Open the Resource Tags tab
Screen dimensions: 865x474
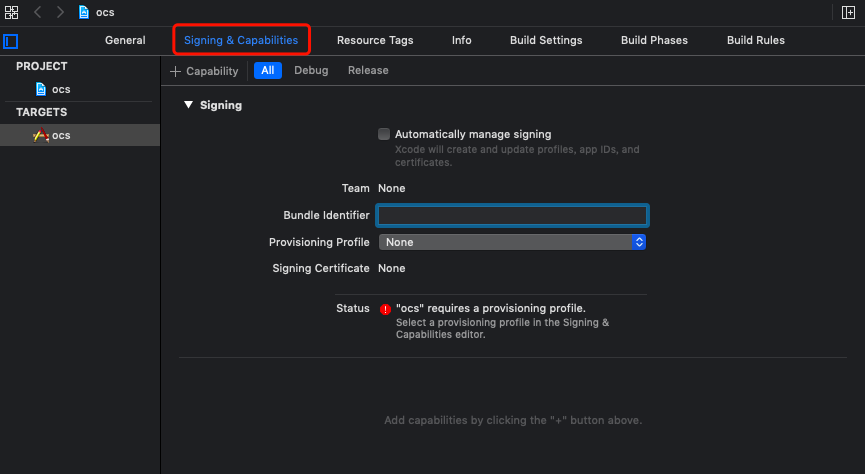click(375, 40)
